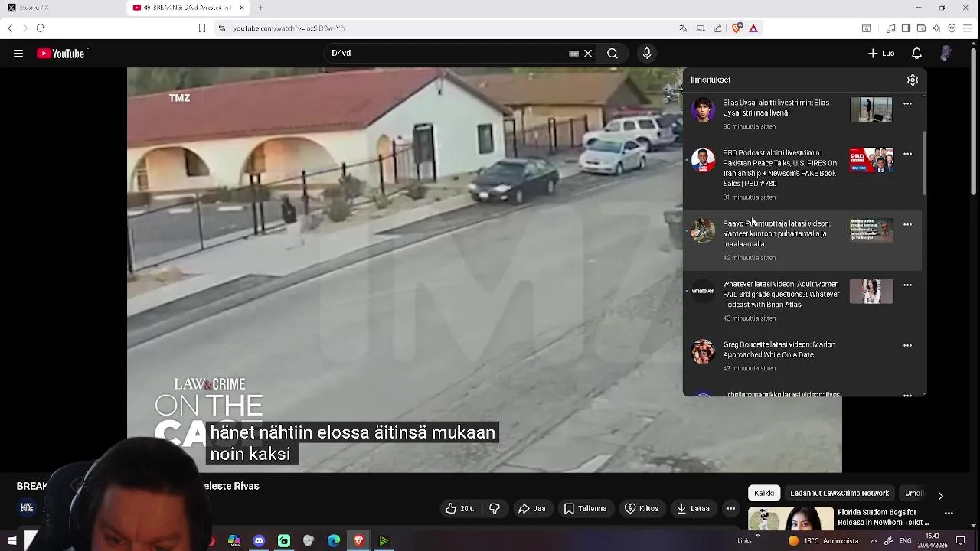Click the Elias Uysal channel avatar
Screen dimensions: 980x551
(x=703, y=109)
